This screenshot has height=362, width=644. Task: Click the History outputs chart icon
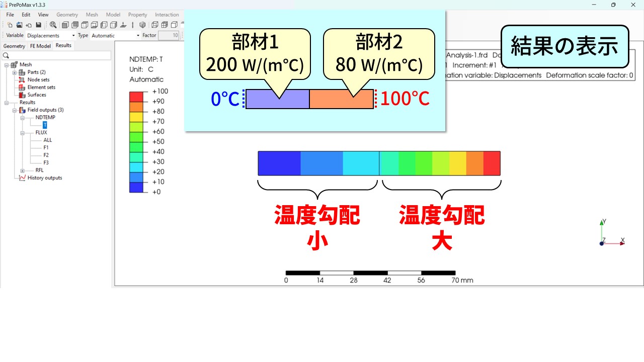(x=22, y=177)
